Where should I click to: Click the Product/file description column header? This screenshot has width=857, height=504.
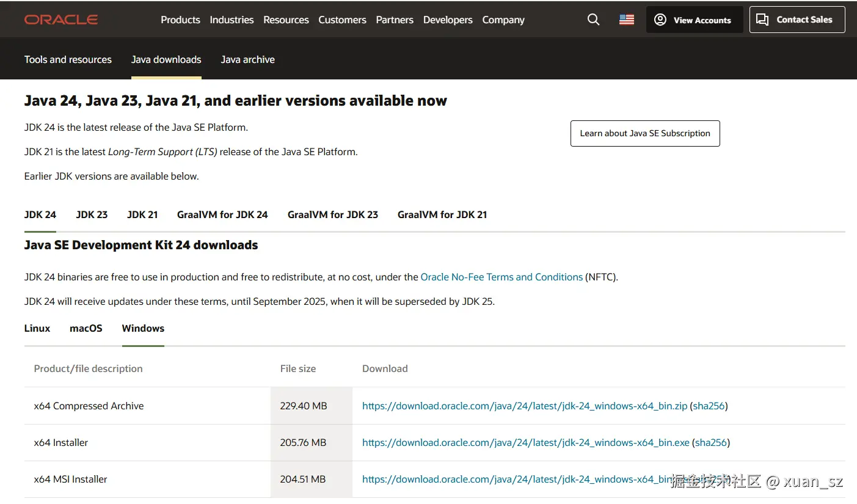(88, 368)
